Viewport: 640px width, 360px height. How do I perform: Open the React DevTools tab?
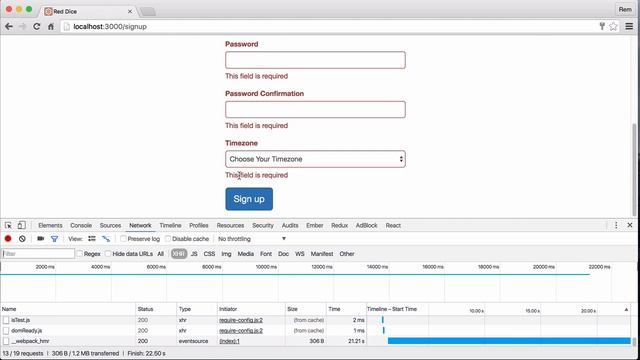393,225
